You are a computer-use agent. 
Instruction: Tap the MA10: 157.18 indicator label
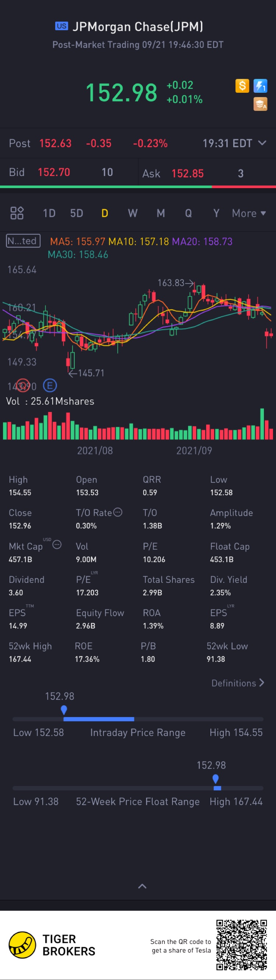tap(138, 242)
